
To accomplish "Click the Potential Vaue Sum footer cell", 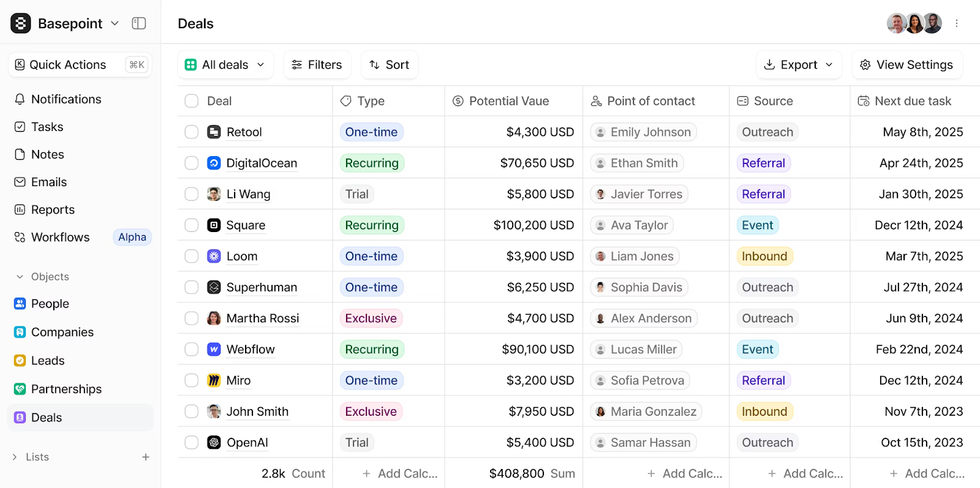I will click(x=514, y=473).
